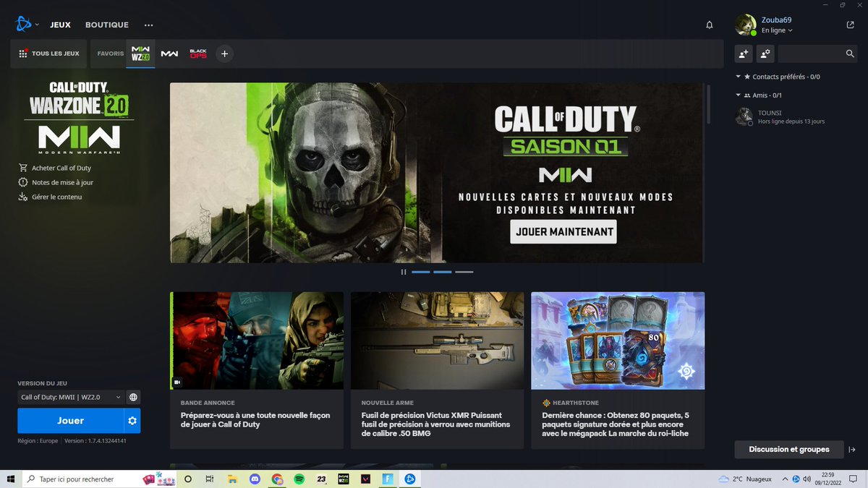Open the Hearthstone megapack card image
This screenshot has height=488, width=868.
[618, 341]
